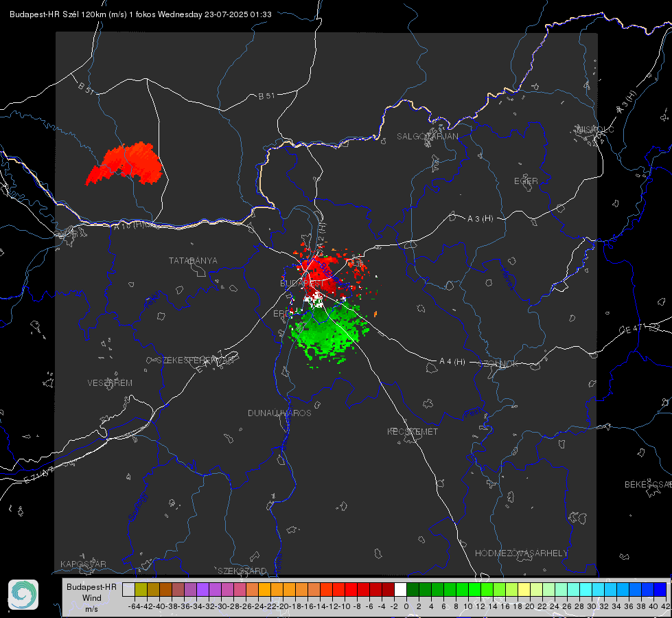This screenshot has height=618, width=672.
Task: Click the blue 'Pest' county label
Action: click(x=472, y=413)
